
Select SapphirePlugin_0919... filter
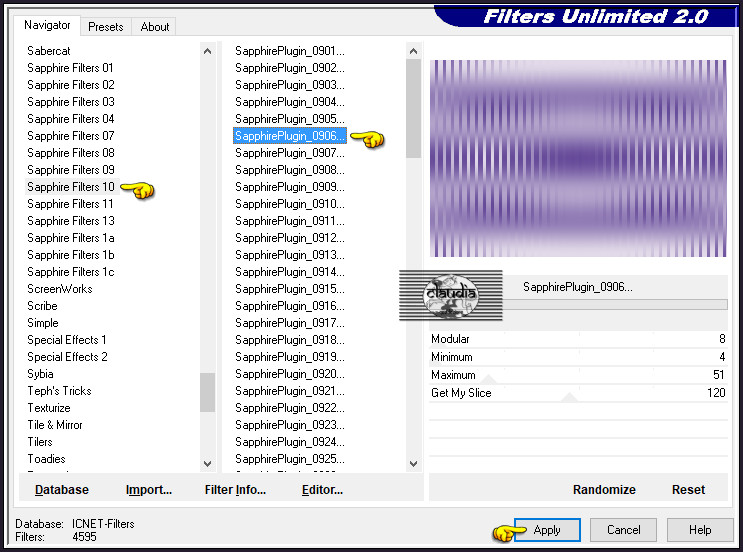click(x=290, y=357)
